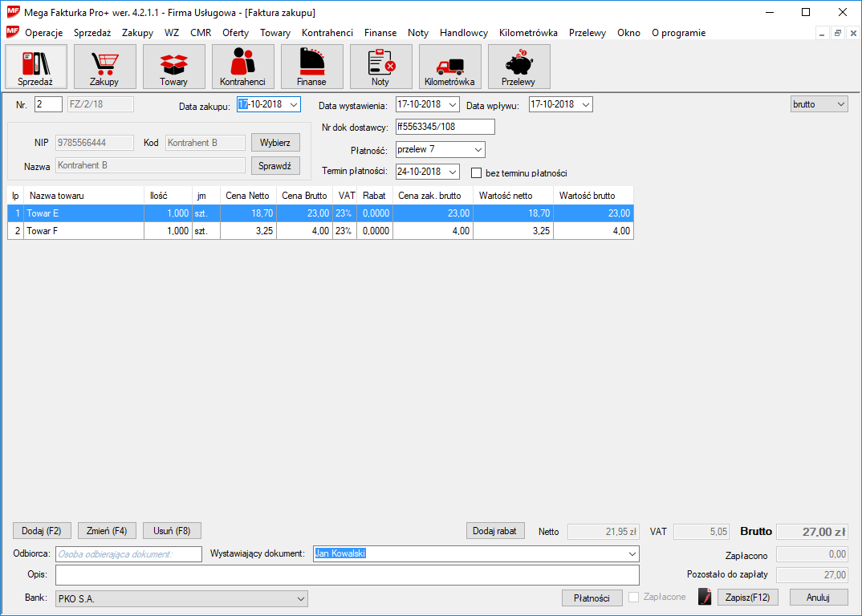Open the Finanse cash register module
Image resolution: width=862 pixels, height=616 pixels.
[x=311, y=67]
